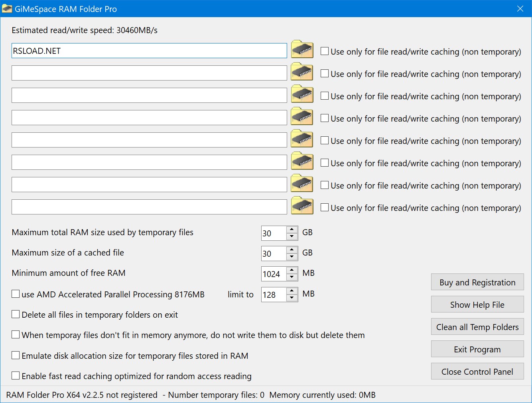Click the sixth row's RAM folder browse icon
The width and height of the screenshot is (532, 403).
point(302,161)
